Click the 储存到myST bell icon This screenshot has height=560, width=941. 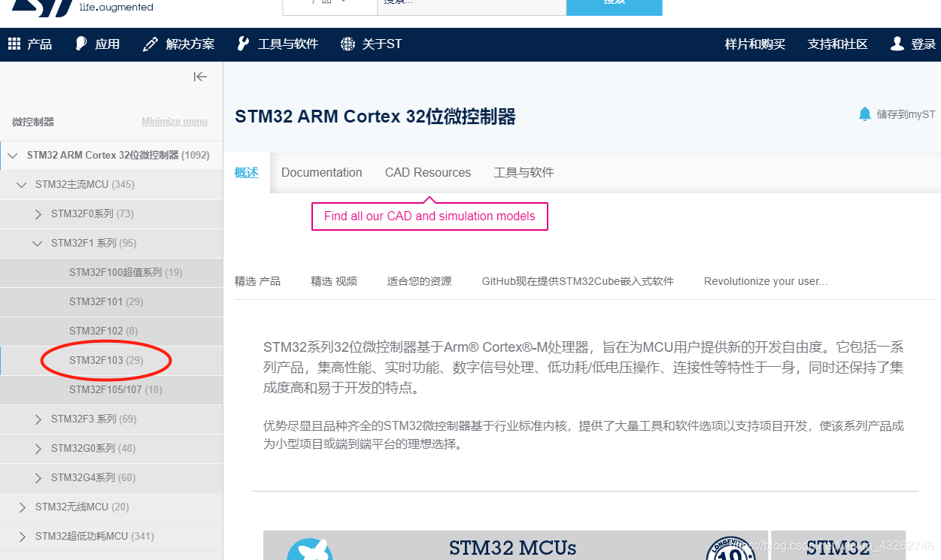(865, 114)
